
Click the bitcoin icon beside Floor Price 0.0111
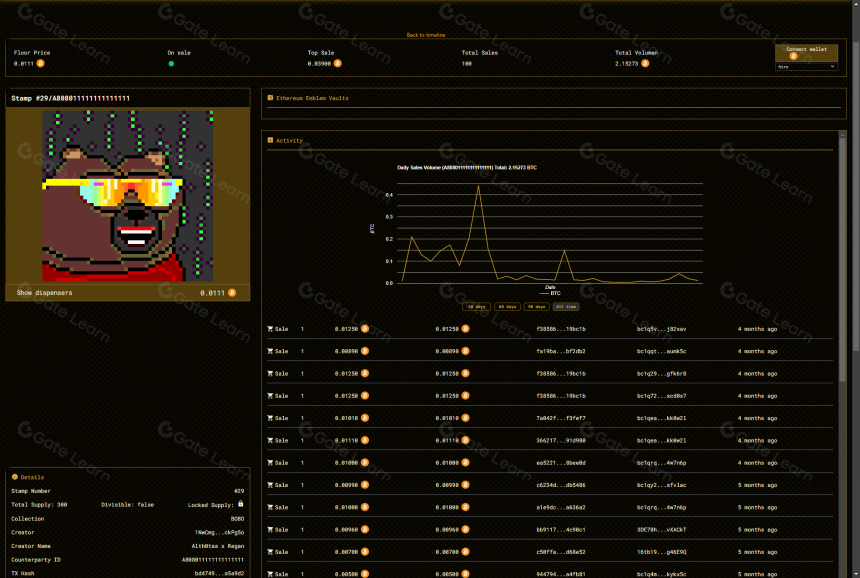pyautogui.click(x=40, y=63)
